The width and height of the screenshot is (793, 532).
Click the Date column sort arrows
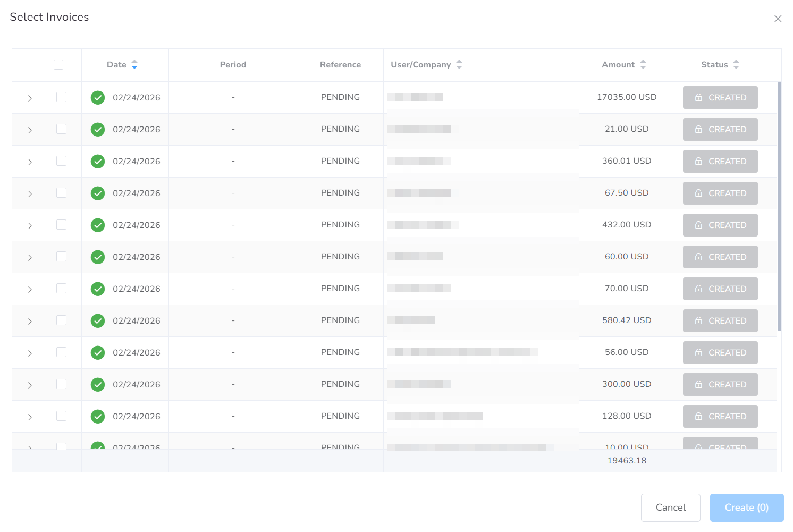pyautogui.click(x=134, y=65)
